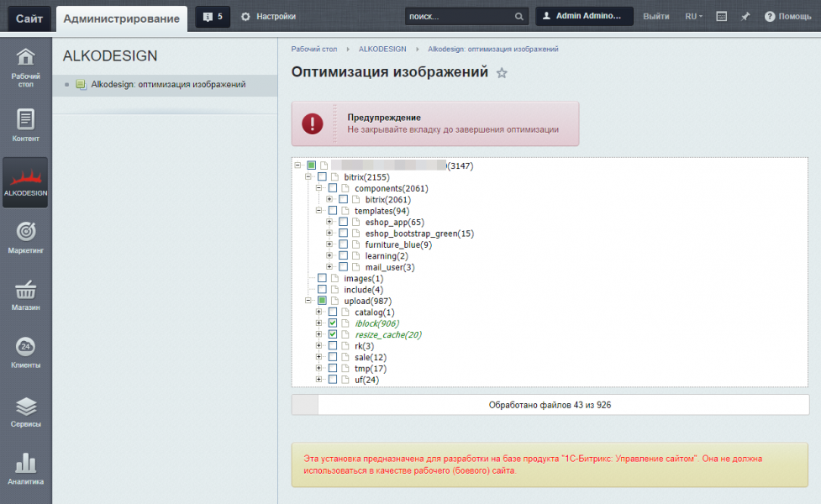Open the RU language dropdown

[x=693, y=17]
